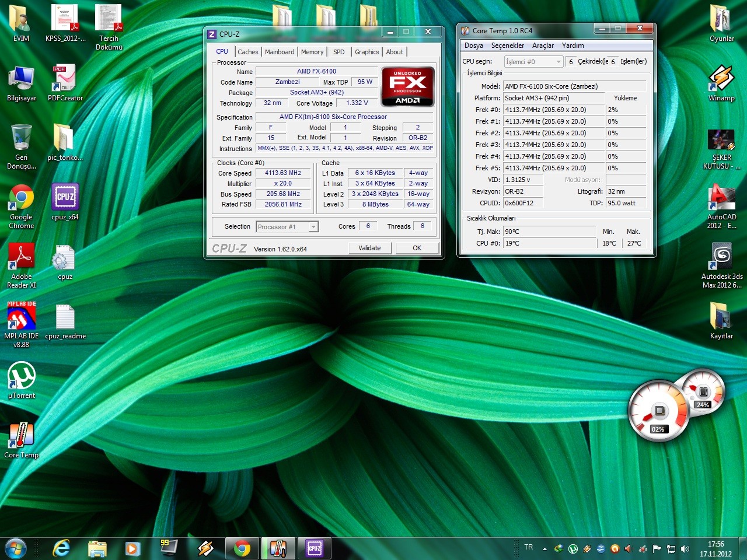Click the taskbar monitor icon showing 99

(169, 547)
